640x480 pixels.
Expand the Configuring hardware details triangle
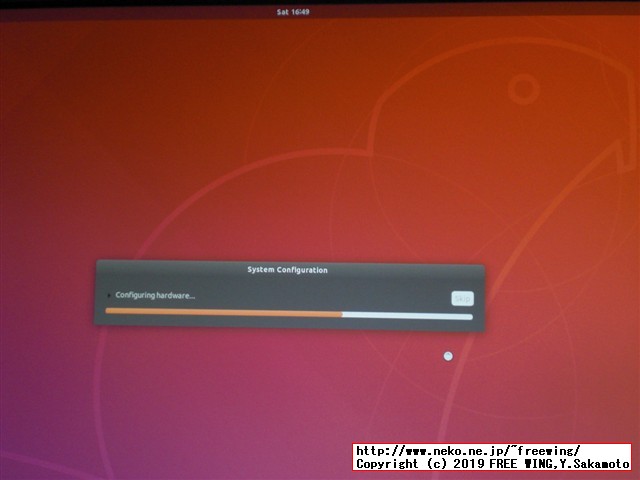point(109,295)
